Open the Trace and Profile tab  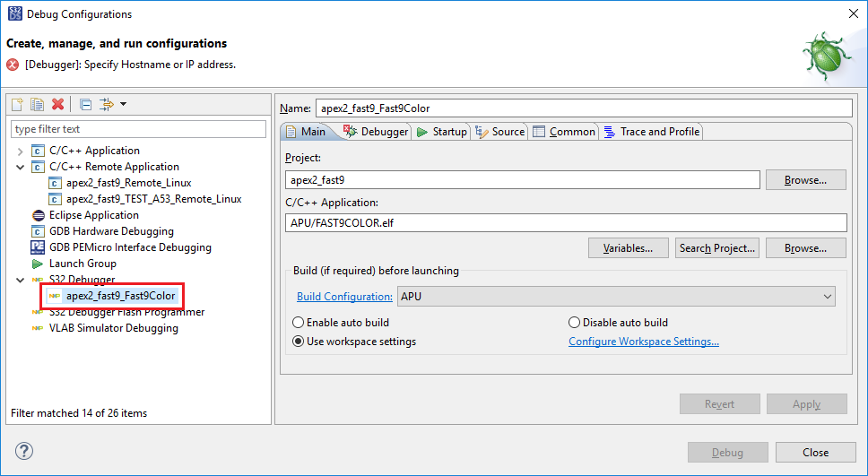[x=659, y=132]
